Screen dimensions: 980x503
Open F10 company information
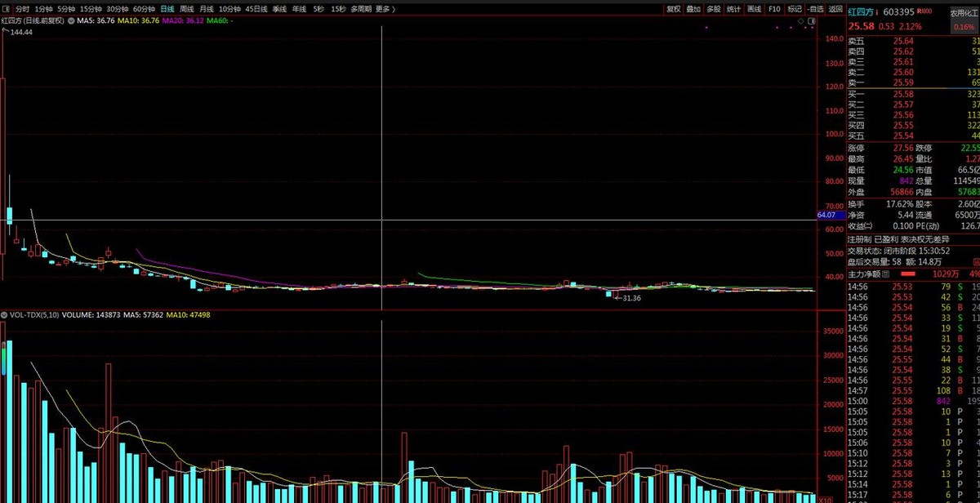(x=774, y=9)
